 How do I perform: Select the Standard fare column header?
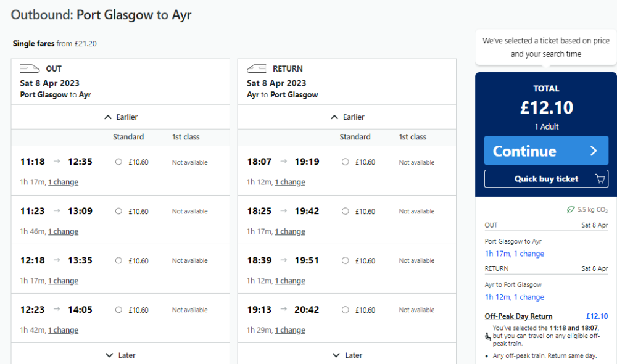(x=128, y=137)
